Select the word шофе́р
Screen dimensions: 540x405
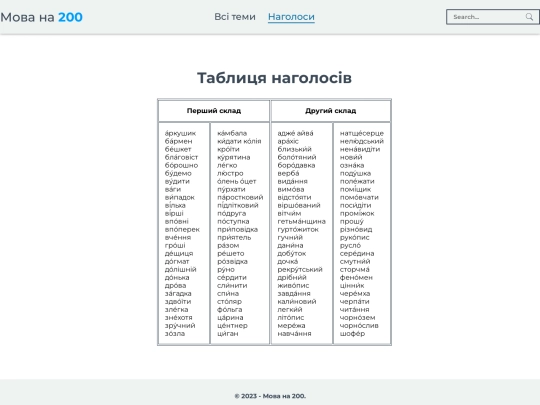point(352,333)
